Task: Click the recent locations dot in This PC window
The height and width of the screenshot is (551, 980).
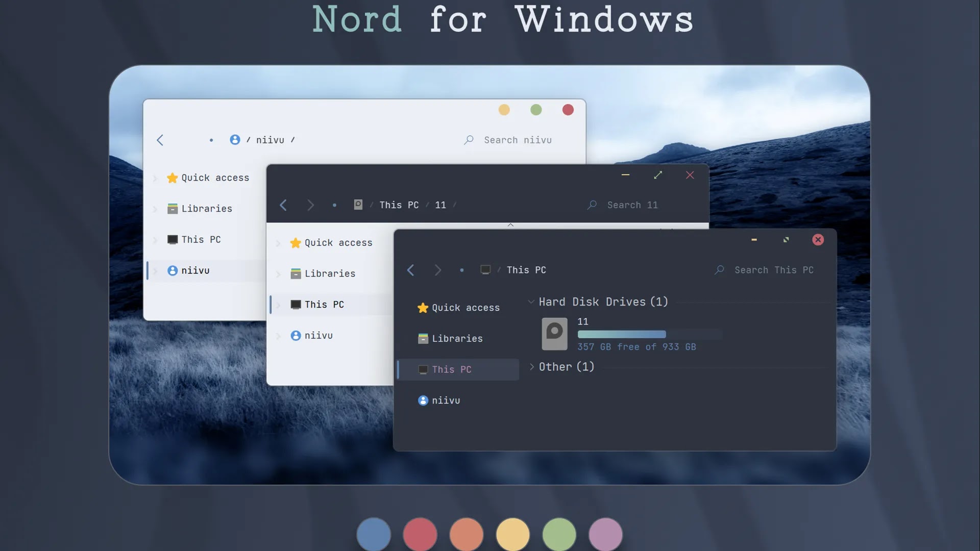Action: 462,270
